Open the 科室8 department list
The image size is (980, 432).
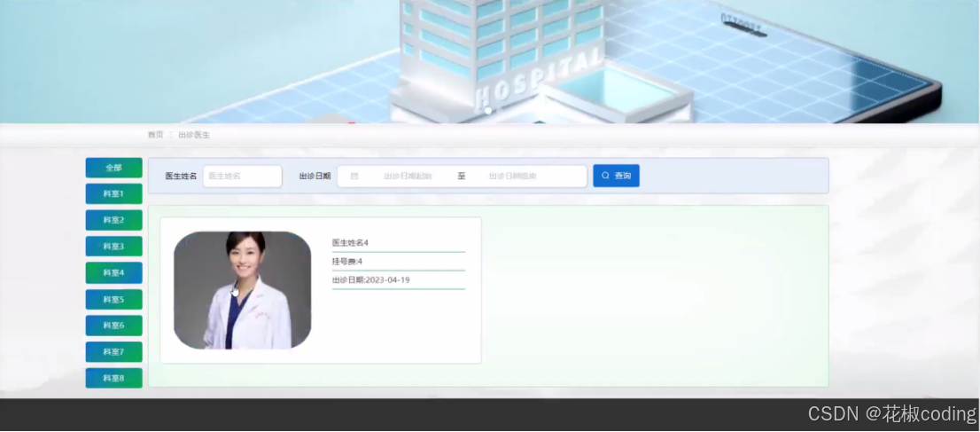[x=113, y=378]
